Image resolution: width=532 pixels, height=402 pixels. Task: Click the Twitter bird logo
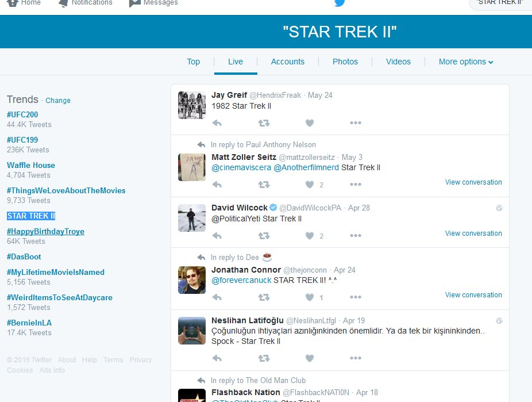coord(340,3)
